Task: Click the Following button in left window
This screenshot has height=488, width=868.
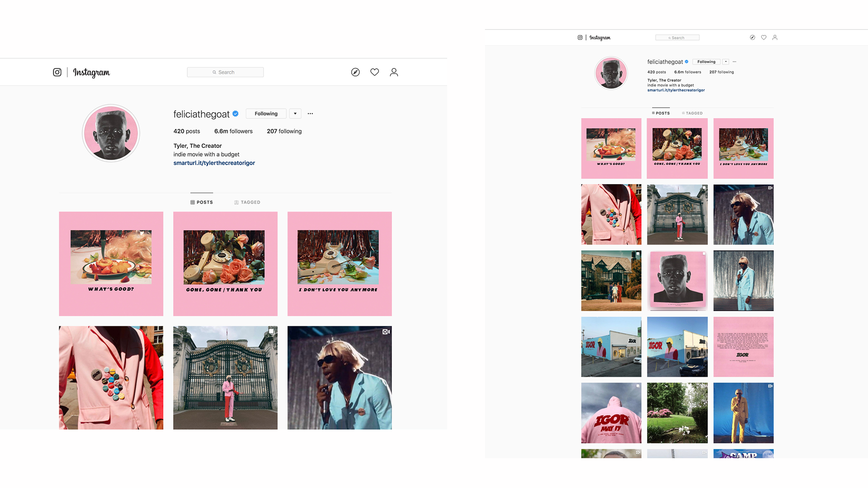Action: pyautogui.click(x=266, y=114)
